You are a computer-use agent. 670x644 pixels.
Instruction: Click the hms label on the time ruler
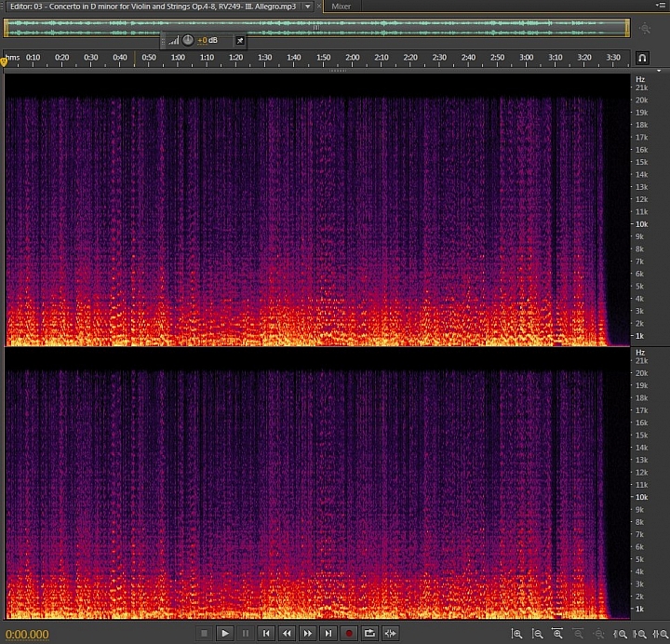[x=12, y=58]
